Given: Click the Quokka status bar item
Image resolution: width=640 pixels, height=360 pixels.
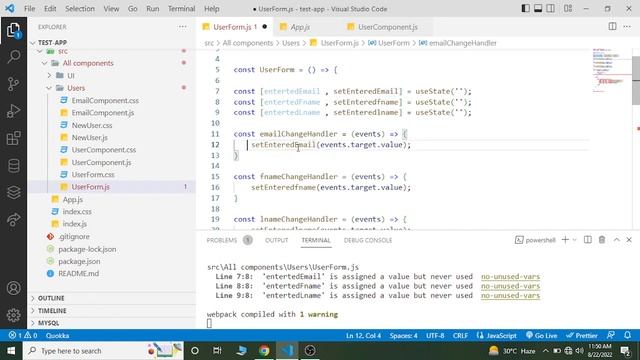Looking at the screenshot, I should pyautogui.click(x=57, y=336).
